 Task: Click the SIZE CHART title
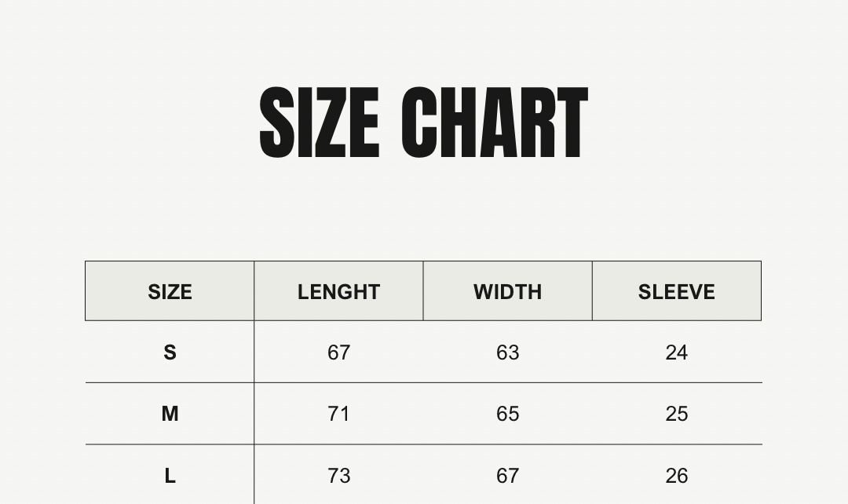pyautogui.click(x=423, y=122)
